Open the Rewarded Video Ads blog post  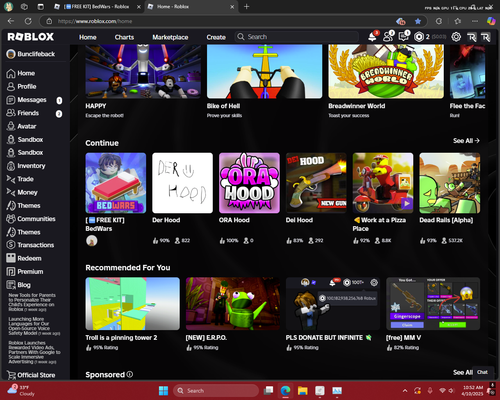click(x=34, y=352)
